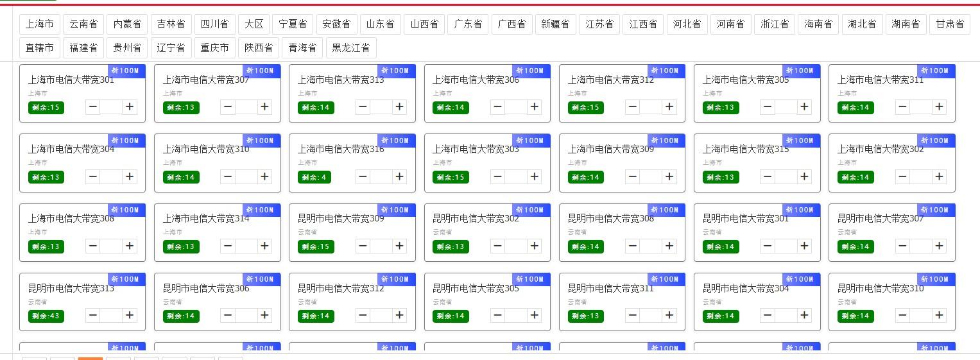This screenshot has height=360, width=980.
Task: Filter by 重庆市
Action: (x=214, y=47)
